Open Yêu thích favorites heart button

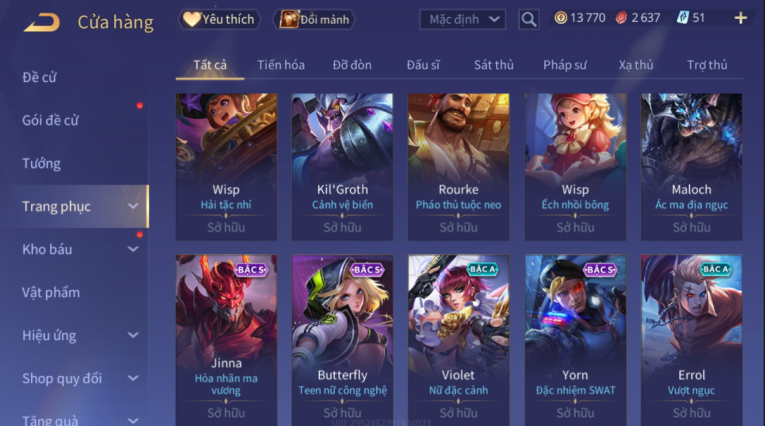click(x=219, y=20)
